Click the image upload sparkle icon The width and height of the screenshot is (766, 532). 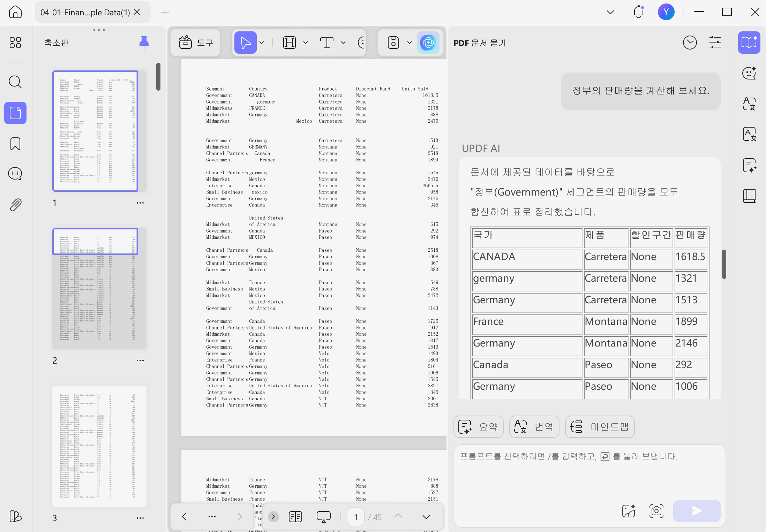tap(629, 511)
